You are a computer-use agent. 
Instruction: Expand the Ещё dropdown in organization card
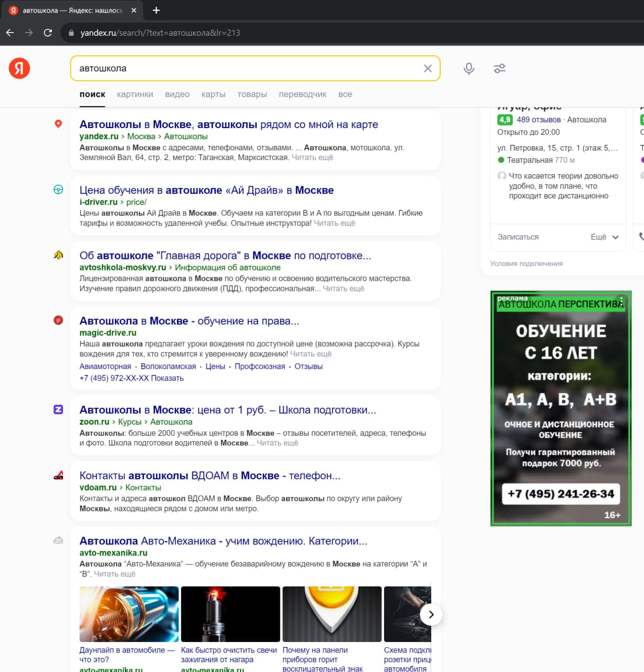[605, 237]
